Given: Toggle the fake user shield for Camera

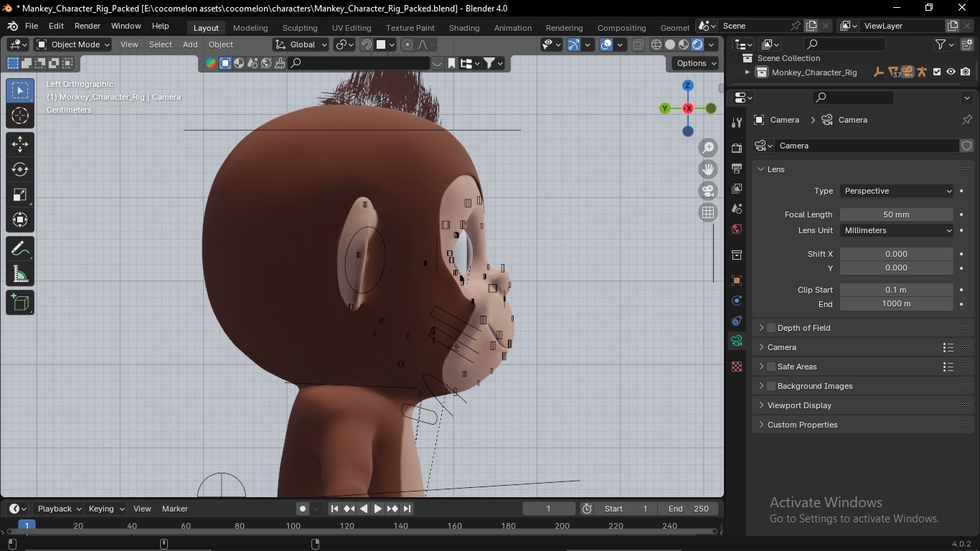Looking at the screenshot, I should 966,146.
